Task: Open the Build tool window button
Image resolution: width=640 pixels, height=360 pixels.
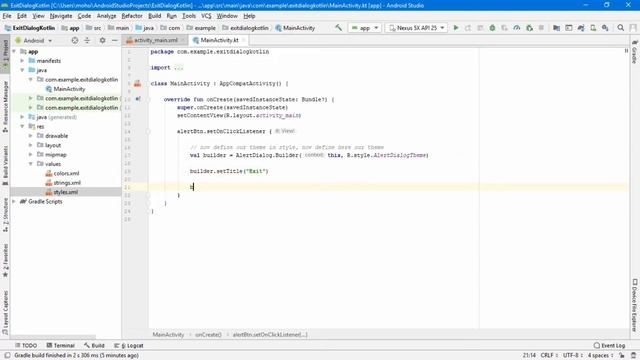Action: [x=94, y=345]
